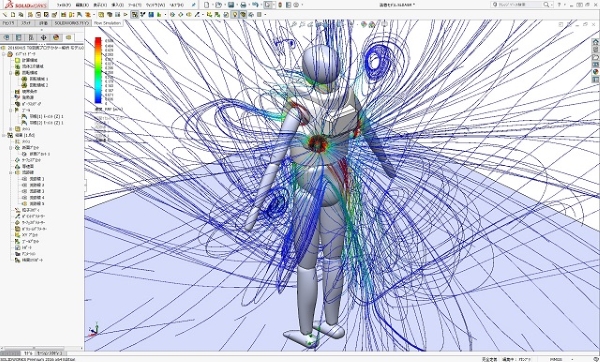Viewport: 600px width, 362px height.
Task: Switch to the SOLIDWORKS Add-Ins tab
Action: [72, 23]
